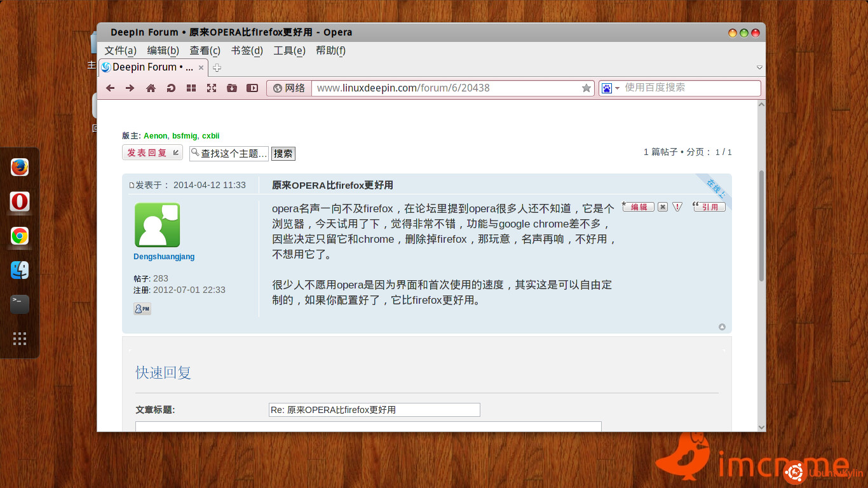Click the browser back arrow
Viewport: 868px width, 488px height.
click(x=110, y=88)
